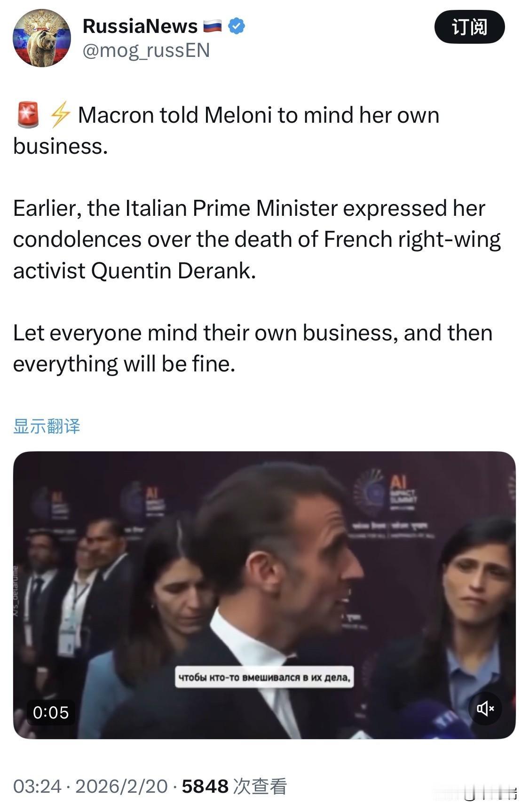Click the 2026/2/20 post date
529x812 pixels.
point(121,786)
